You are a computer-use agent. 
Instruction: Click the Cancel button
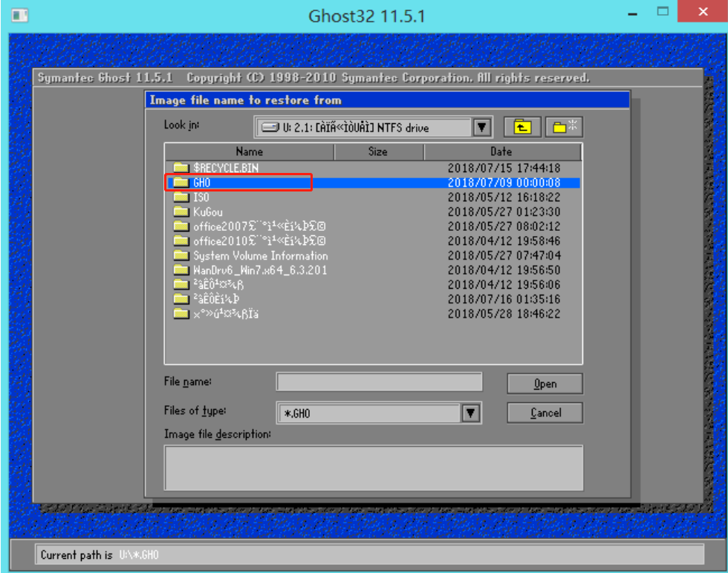545,413
